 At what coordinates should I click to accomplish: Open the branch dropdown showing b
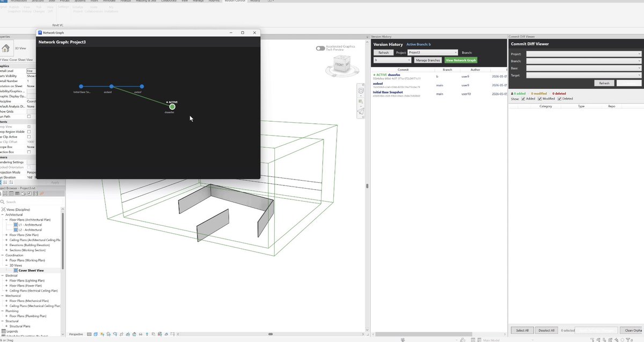tap(392, 60)
